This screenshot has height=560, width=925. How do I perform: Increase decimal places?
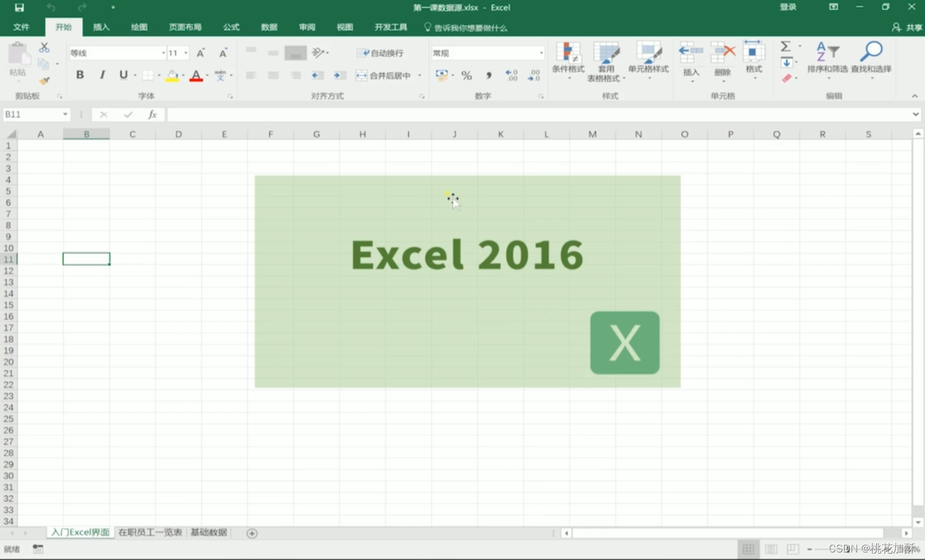click(x=512, y=75)
